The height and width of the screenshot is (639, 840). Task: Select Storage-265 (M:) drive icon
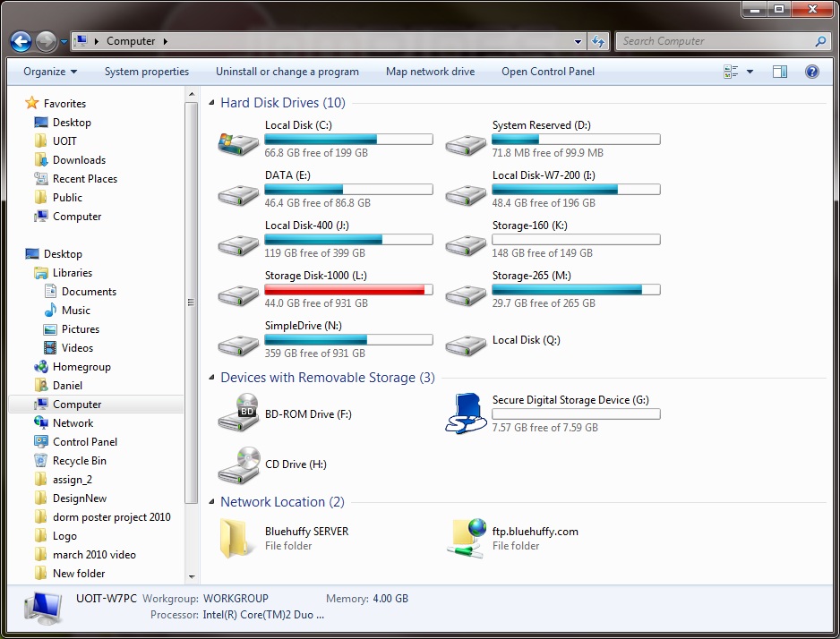pos(466,295)
